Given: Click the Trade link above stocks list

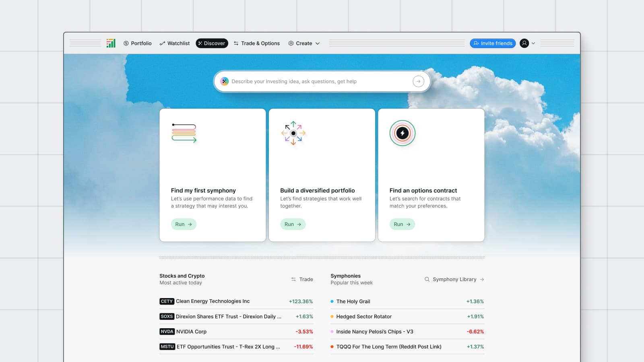Looking at the screenshot, I should (x=302, y=280).
